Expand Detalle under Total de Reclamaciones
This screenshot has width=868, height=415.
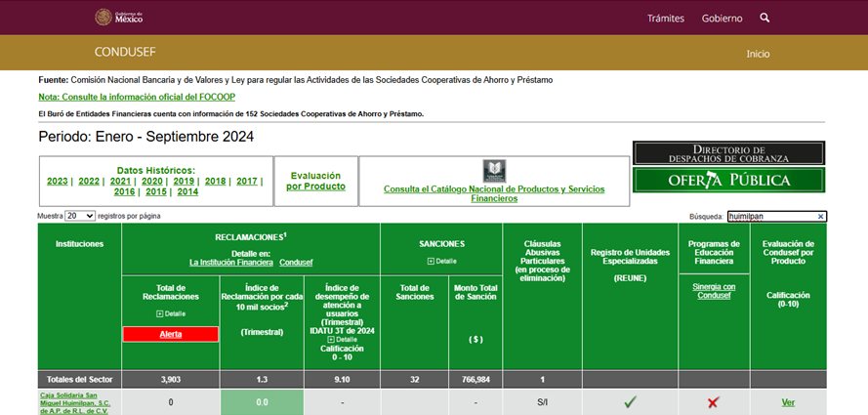170,313
